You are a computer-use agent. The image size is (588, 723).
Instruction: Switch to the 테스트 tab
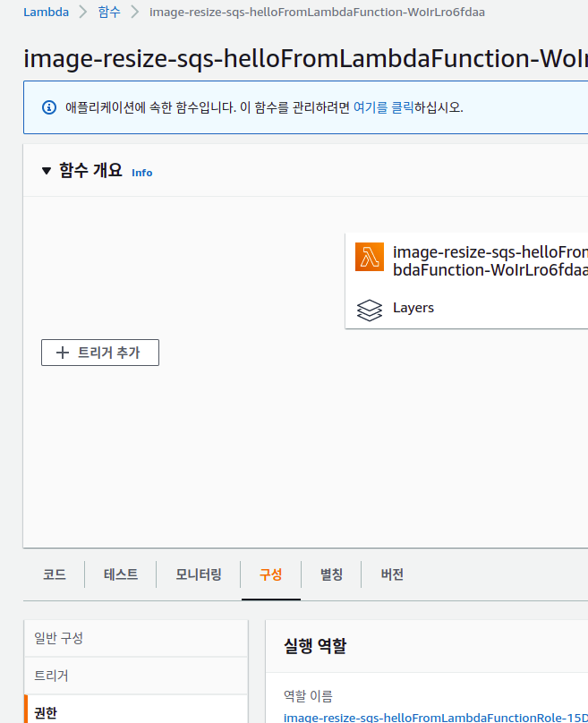(x=121, y=574)
